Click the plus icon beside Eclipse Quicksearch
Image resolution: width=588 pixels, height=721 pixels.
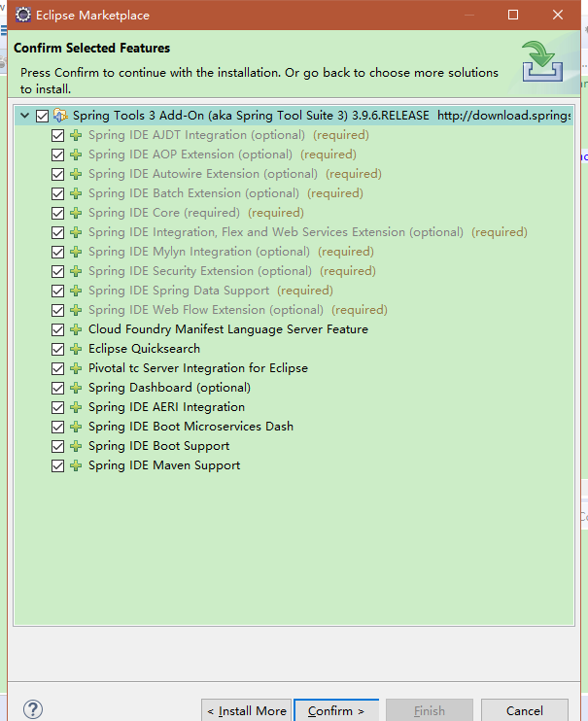coord(76,349)
